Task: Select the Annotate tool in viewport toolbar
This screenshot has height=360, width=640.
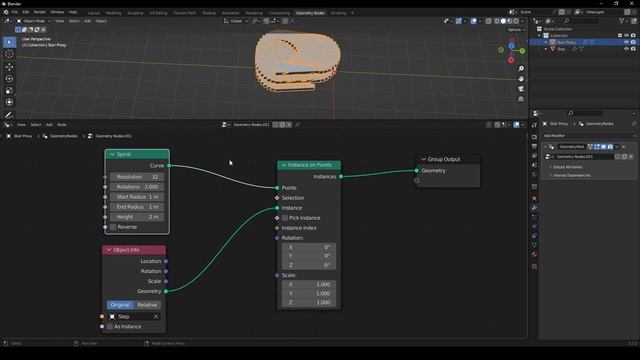Action: [9, 115]
